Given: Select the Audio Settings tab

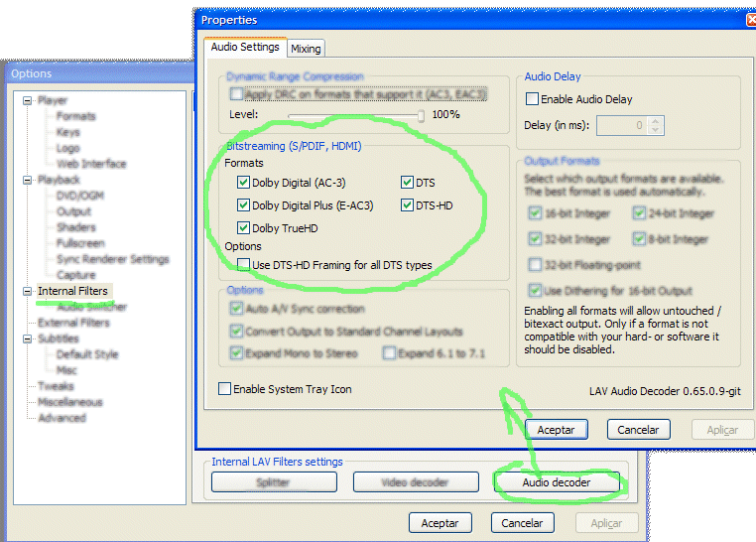Looking at the screenshot, I should pos(245,47).
